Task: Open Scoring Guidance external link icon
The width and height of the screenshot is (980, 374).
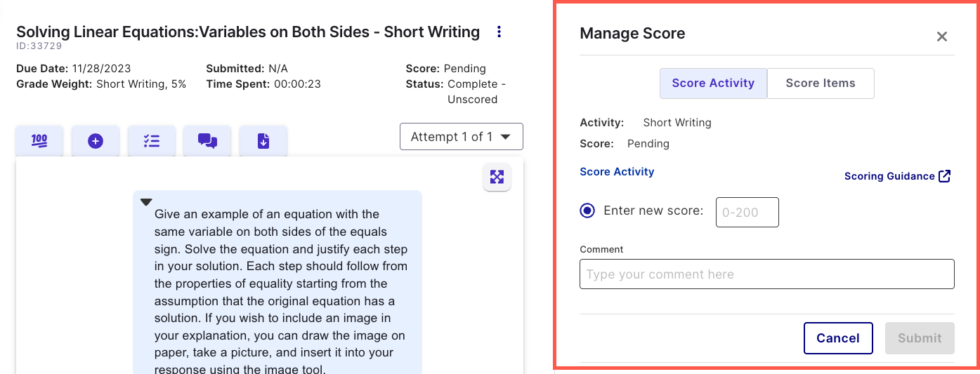Action: click(945, 176)
